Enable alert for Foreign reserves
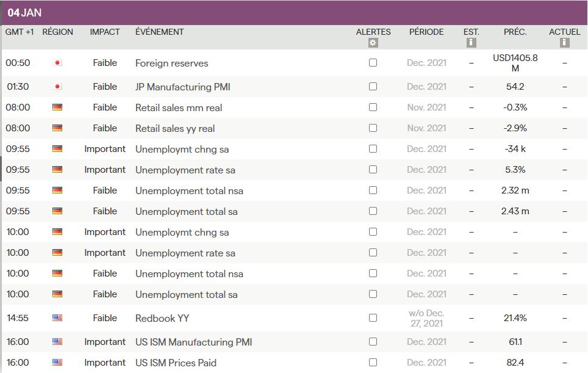Image resolution: width=588 pixels, height=373 pixels. tap(373, 63)
